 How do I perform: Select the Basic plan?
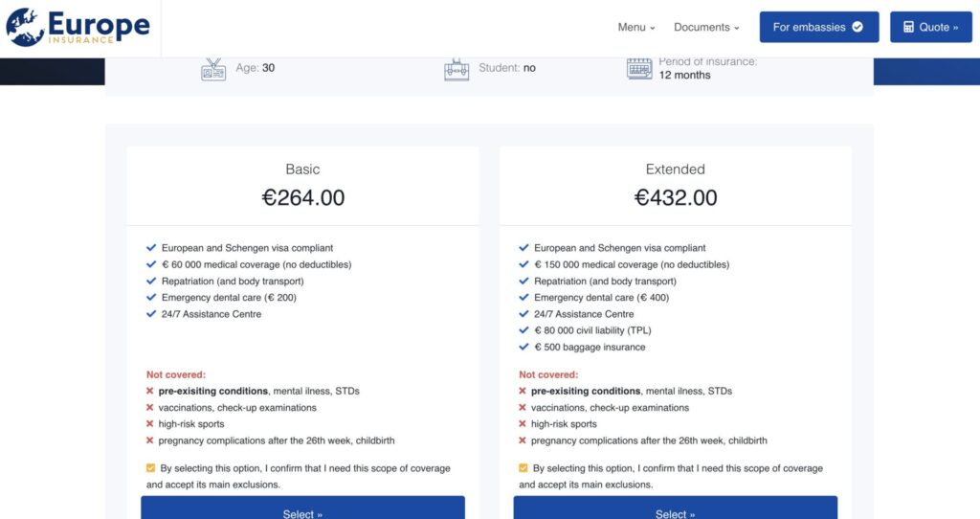point(302,510)
